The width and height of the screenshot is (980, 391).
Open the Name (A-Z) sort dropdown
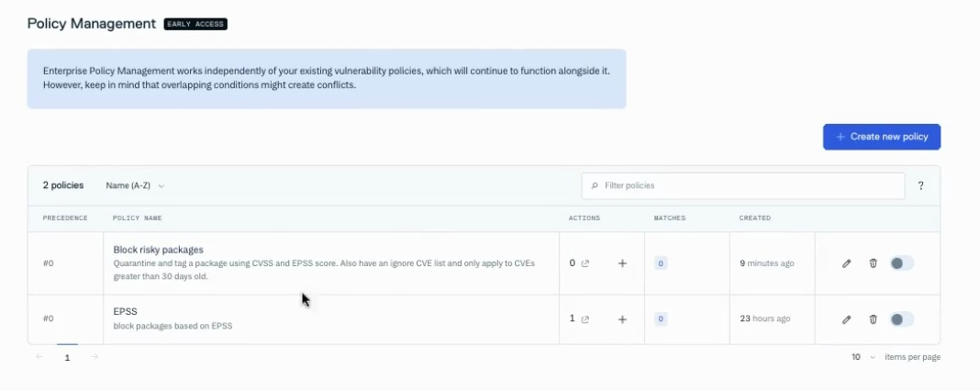tap(135, 185)
